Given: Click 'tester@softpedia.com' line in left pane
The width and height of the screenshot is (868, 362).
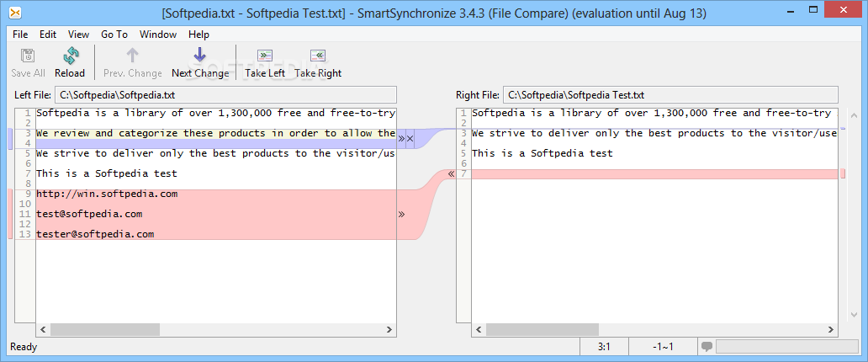Looking at the screenshot, I should tap(95, 234).
